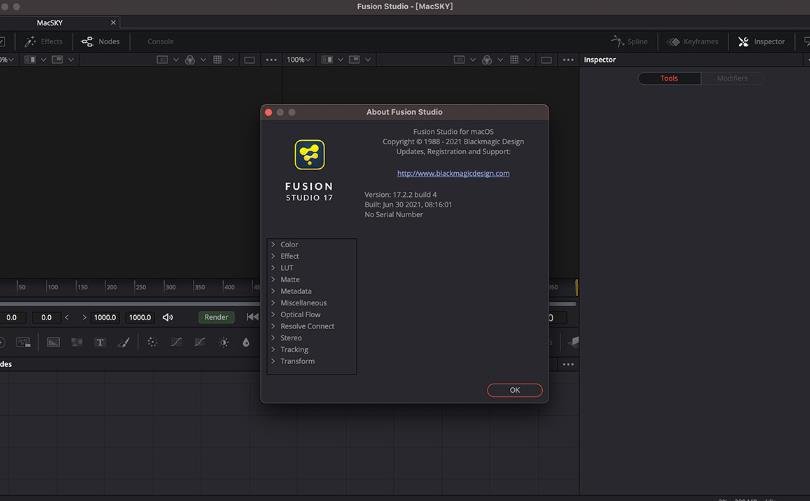Screen dimensions: 810x501
Task: Close the MacSKY tab
Action: click(113, 22)
